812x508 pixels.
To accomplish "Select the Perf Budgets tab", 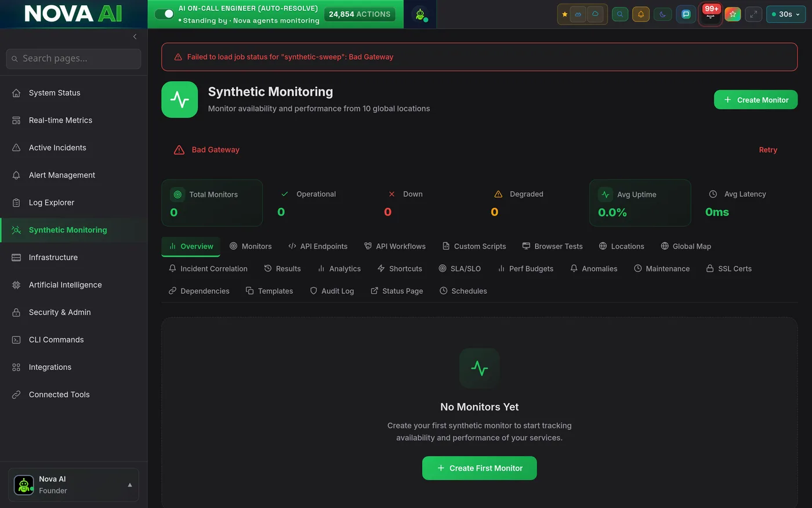I will click(x=525, y=269).
